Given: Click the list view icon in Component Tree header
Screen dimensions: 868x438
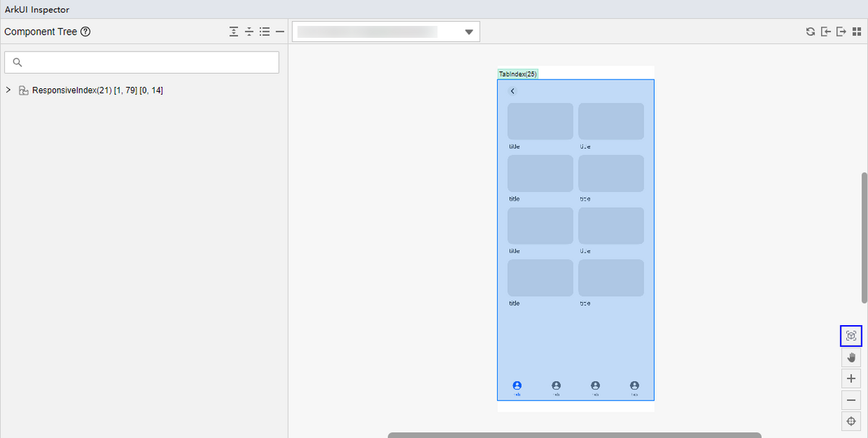Looking at the screenshot, I should click(265, 32).
